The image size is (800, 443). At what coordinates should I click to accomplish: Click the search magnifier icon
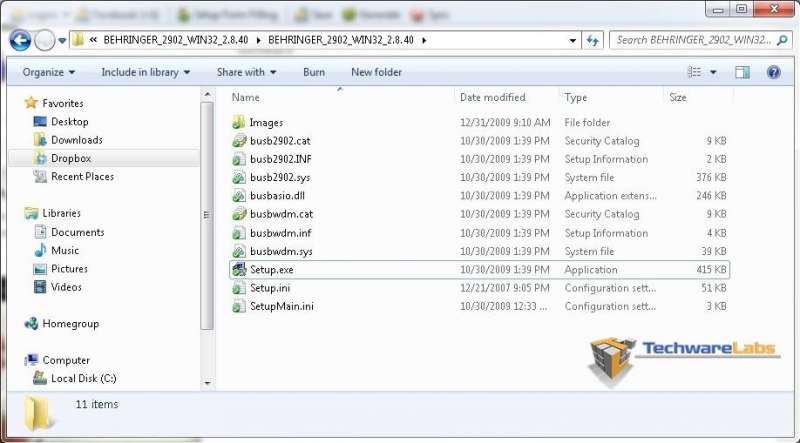pos(782,40)
